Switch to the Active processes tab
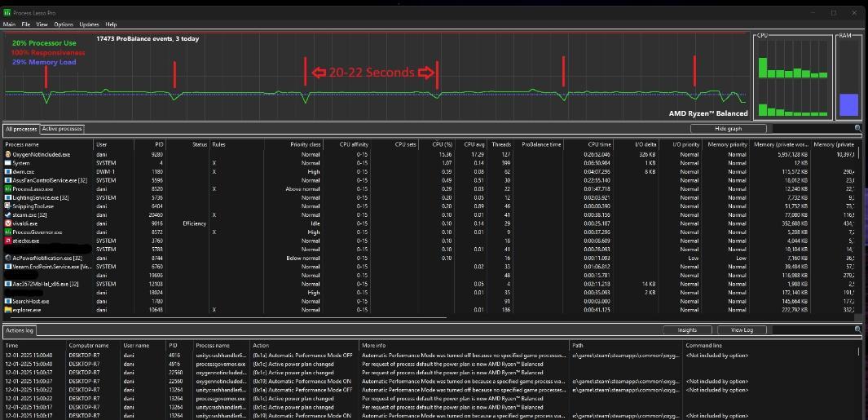This screenshot has width=868, height=420. click(x=62, y=129)
